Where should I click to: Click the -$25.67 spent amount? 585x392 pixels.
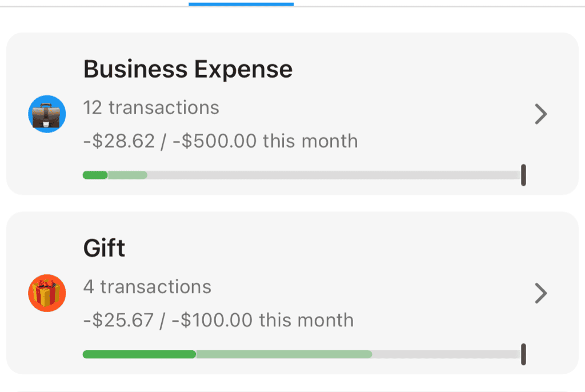coord(118,320)
